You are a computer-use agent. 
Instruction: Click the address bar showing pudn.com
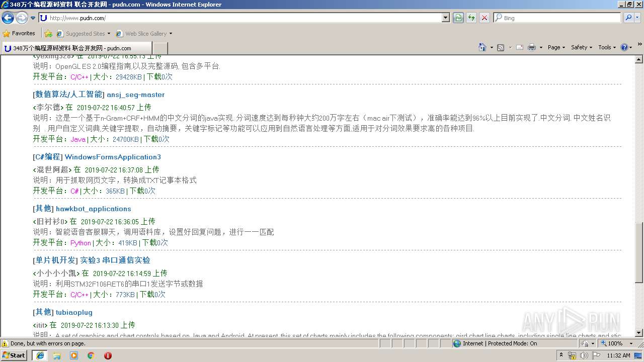click(240, 18)
